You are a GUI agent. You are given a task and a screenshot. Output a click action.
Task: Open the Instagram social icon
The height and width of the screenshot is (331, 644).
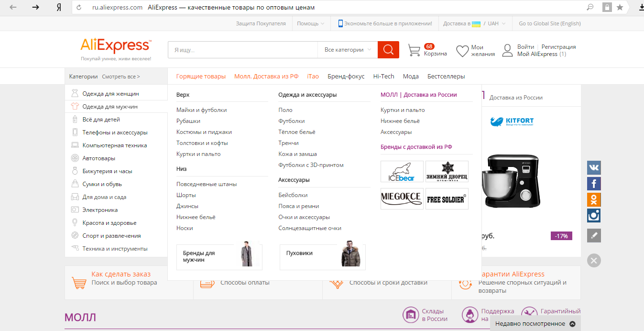click(x=594, y=215)
